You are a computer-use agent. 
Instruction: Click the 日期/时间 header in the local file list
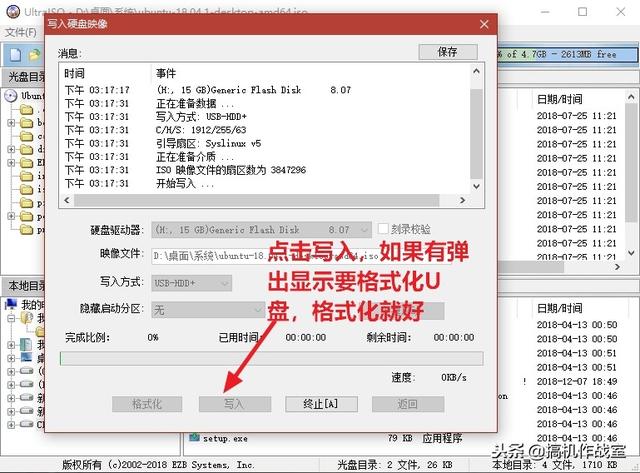click(560, 308)
